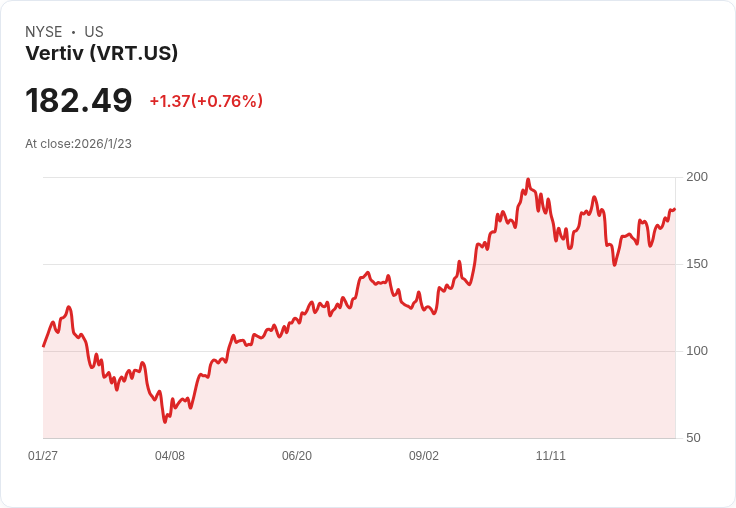Pick the 06/20 date on the timeline

pos(297,456)
